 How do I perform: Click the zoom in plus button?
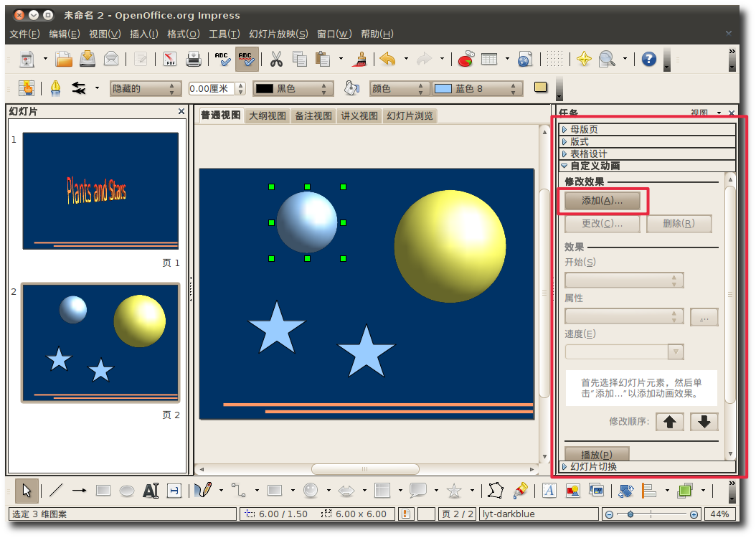tap(694, 514)
